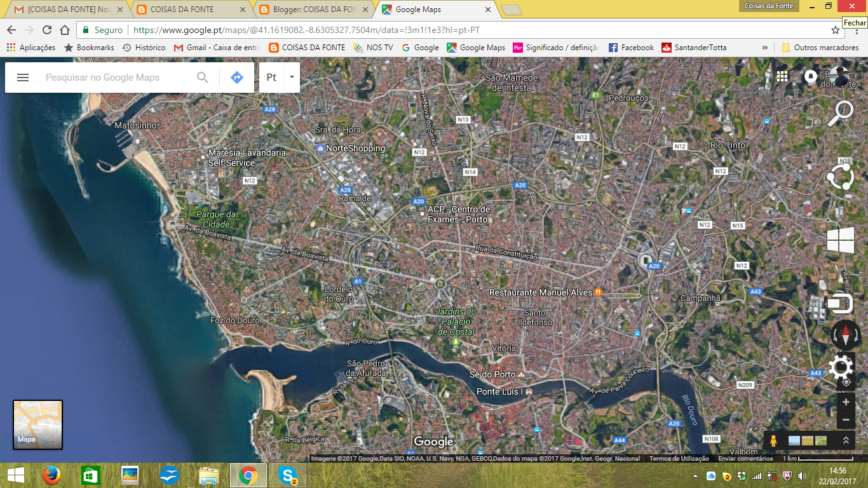Viewport: 868px width, 488px height.
Task: Open Skype from the taskbar
Action: click(288, 475)
